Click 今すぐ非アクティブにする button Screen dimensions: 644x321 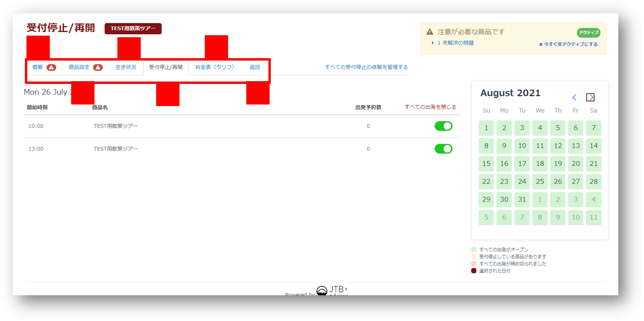(568, 44)
